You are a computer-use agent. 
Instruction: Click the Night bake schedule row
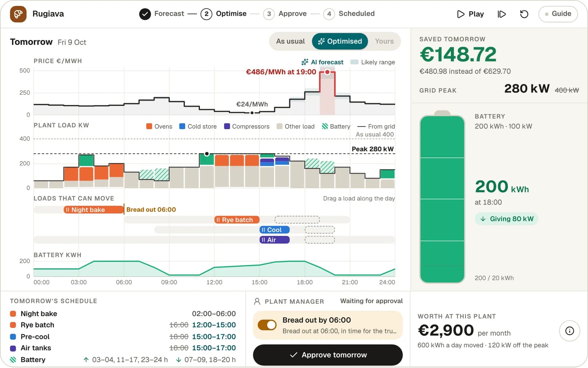tap(123, 314)
